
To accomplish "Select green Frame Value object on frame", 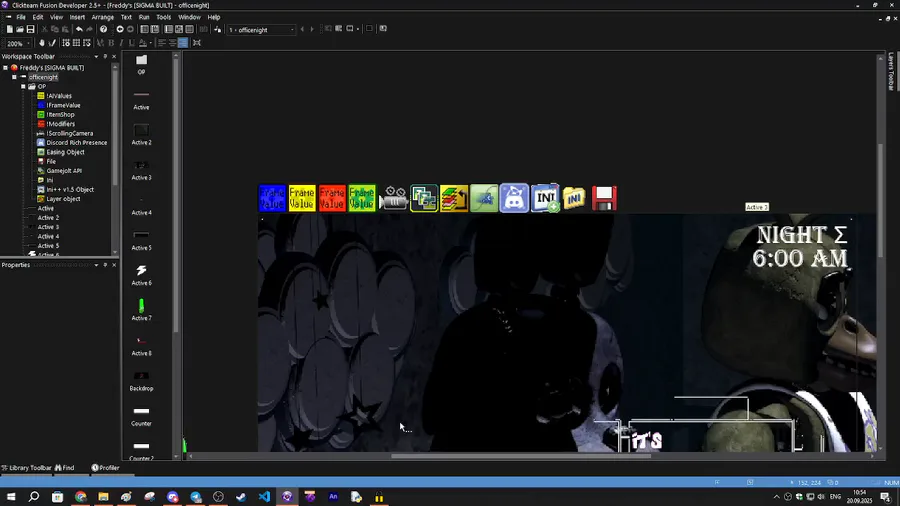I will click(362, 198).
